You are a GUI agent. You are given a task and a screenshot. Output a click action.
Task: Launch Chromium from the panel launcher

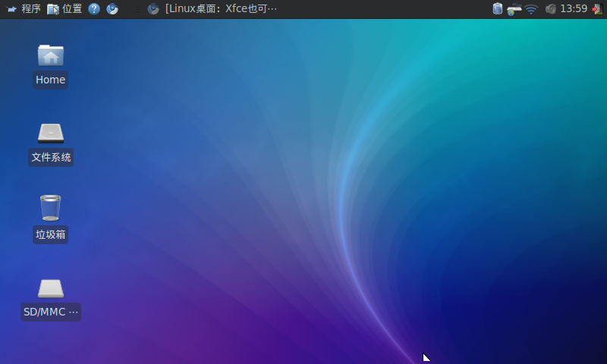click(x=112, y=8)
